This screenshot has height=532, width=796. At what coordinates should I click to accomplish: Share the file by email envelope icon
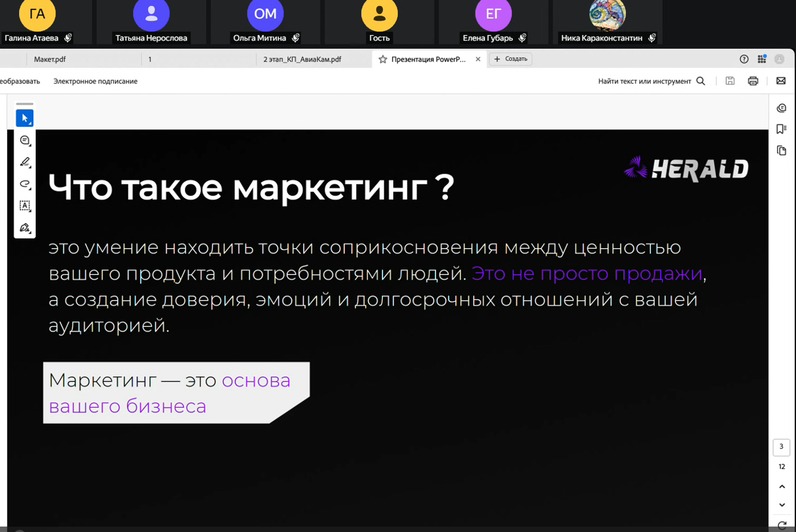[780, 81]
